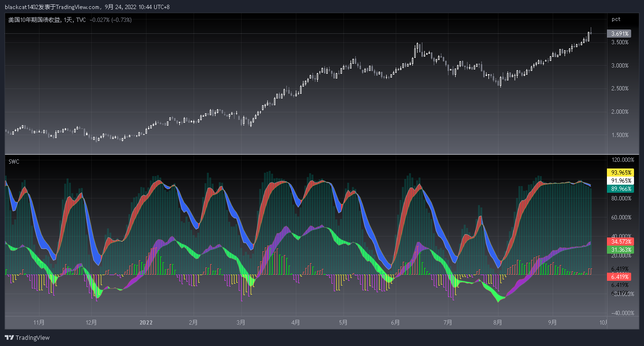Click the 3.000% price axis tick
Screen dimensions: 644x346
pyautogui.click(x=620, y=66)
